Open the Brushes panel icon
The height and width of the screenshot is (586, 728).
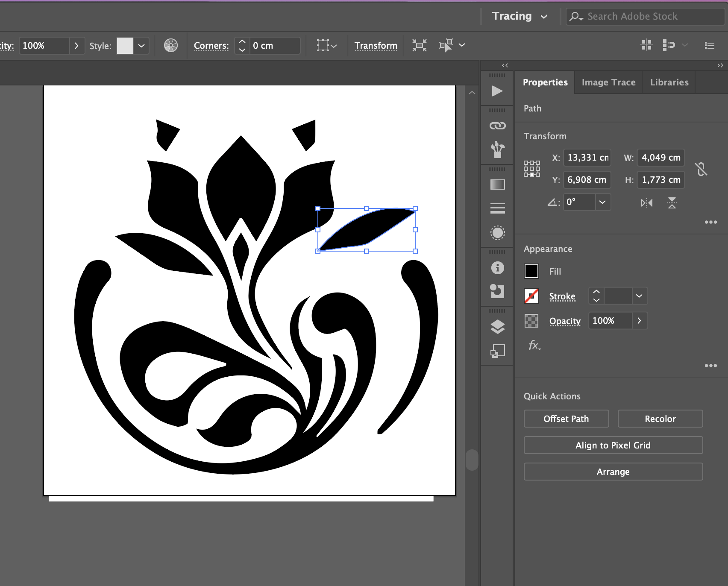pyautogui.click(x=497, y=149)
